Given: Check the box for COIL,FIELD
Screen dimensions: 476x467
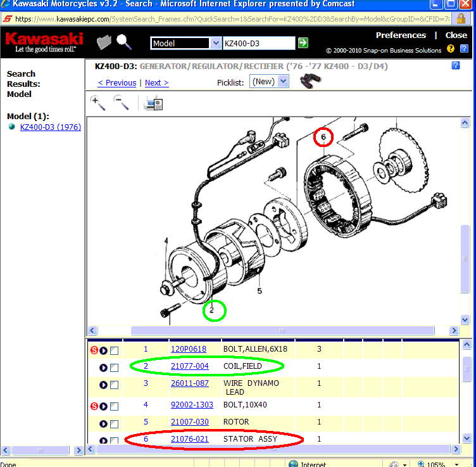Looking at the screenshot, I should coord(114,368).
